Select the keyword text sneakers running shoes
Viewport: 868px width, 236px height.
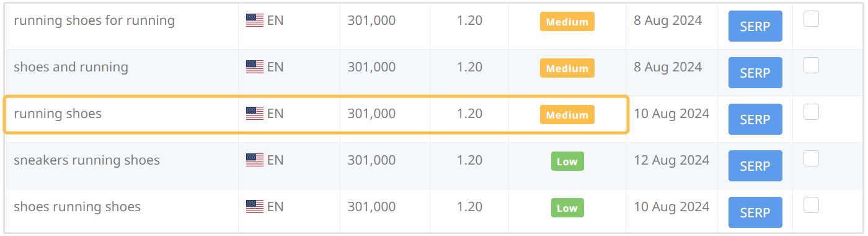tap(87, 160)
